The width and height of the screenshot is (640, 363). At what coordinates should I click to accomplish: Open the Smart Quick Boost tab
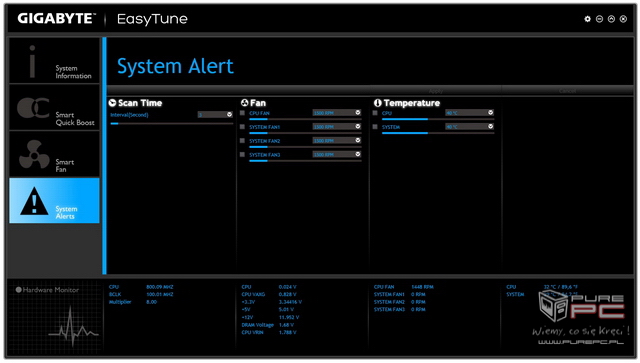(x=54, y=108)
